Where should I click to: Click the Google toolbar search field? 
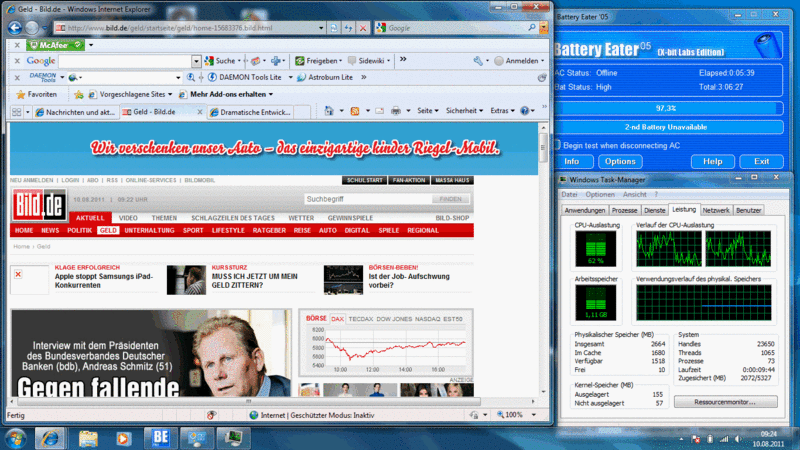(x=126, y=61)
